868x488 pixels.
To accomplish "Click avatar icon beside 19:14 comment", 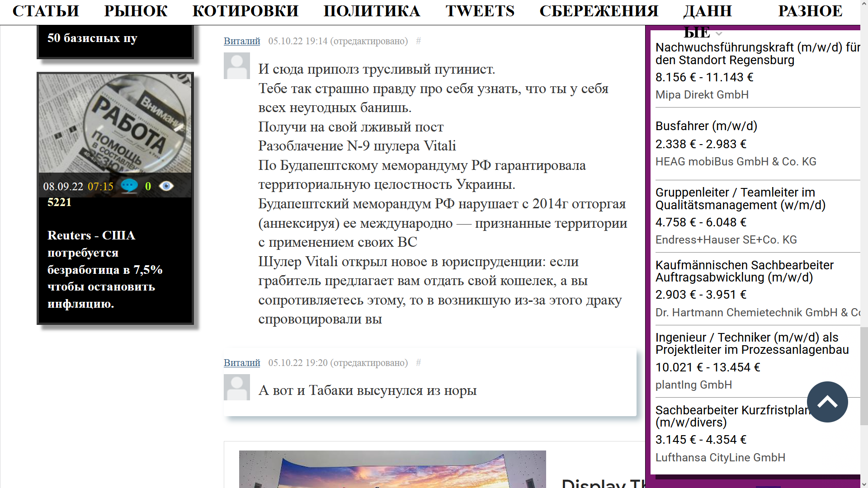I will (x=236, y=66).
